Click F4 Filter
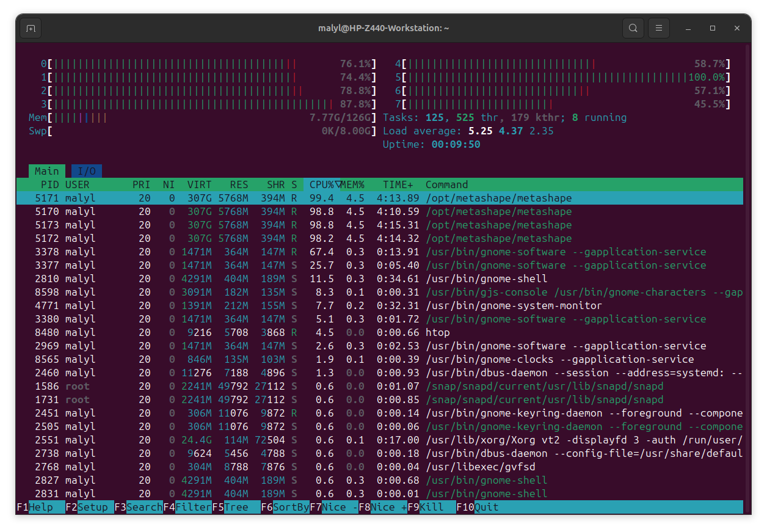 187,507
